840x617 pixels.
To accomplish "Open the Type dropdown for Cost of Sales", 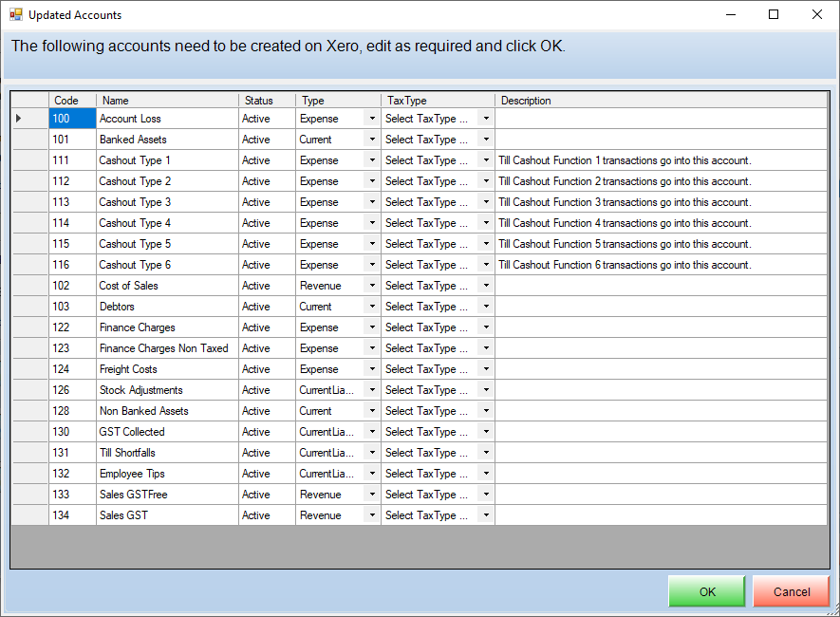I will coord(372,286).
